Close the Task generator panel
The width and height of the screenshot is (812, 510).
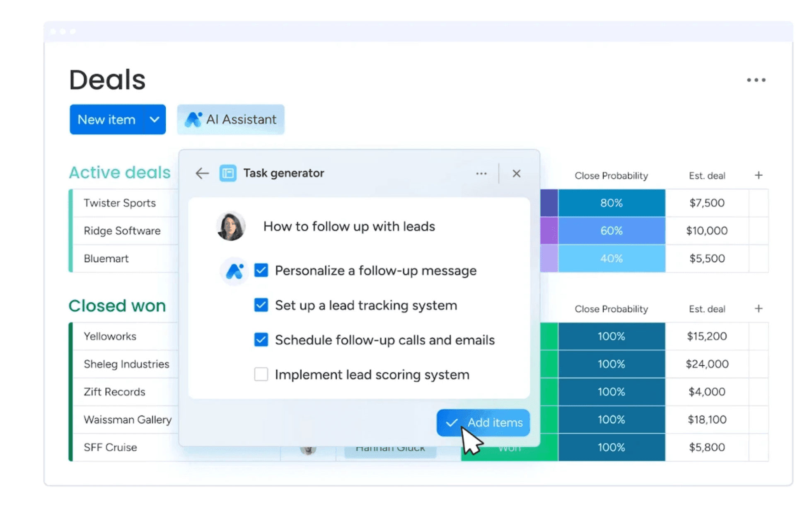(x=516, y=173)
